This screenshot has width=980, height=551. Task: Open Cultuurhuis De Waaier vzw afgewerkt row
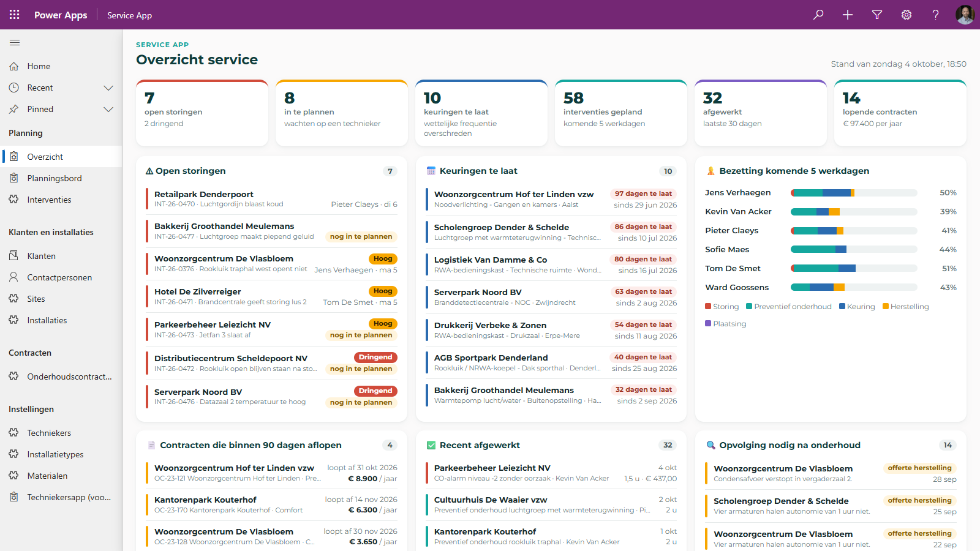coord(551,504)
